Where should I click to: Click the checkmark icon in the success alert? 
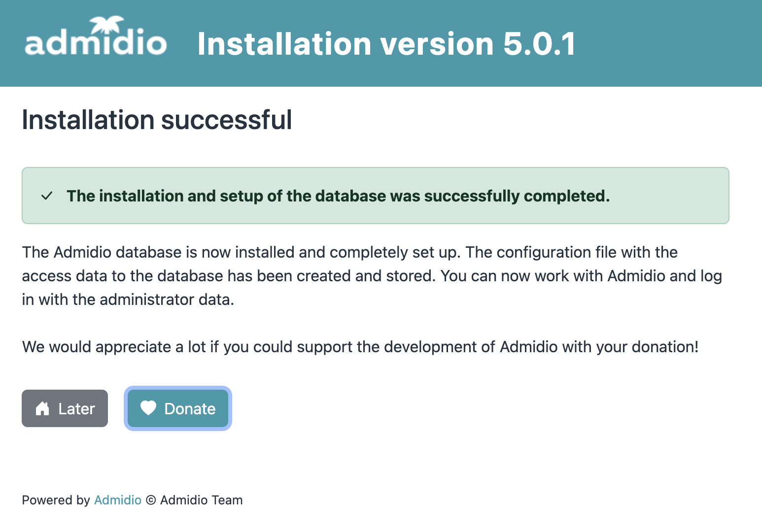click(x=47, y=196)
